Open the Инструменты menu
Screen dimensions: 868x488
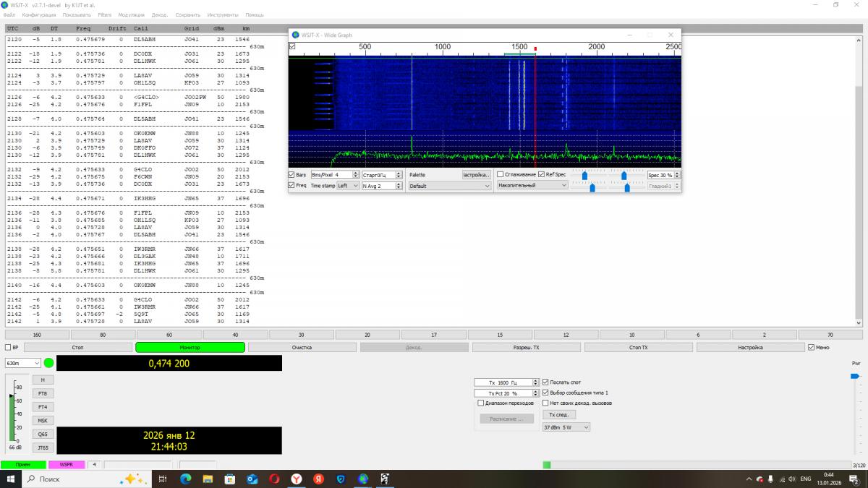point(222,14)
